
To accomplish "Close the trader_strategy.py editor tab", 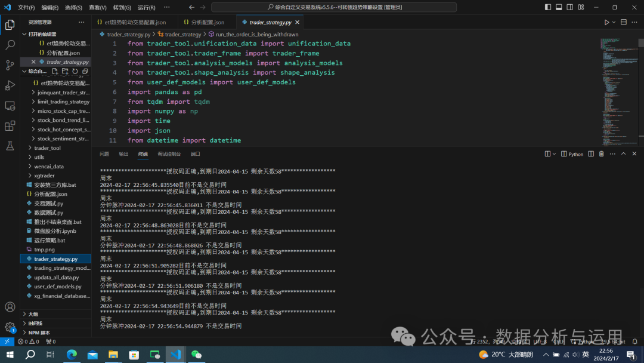I will tap(298, 22).
